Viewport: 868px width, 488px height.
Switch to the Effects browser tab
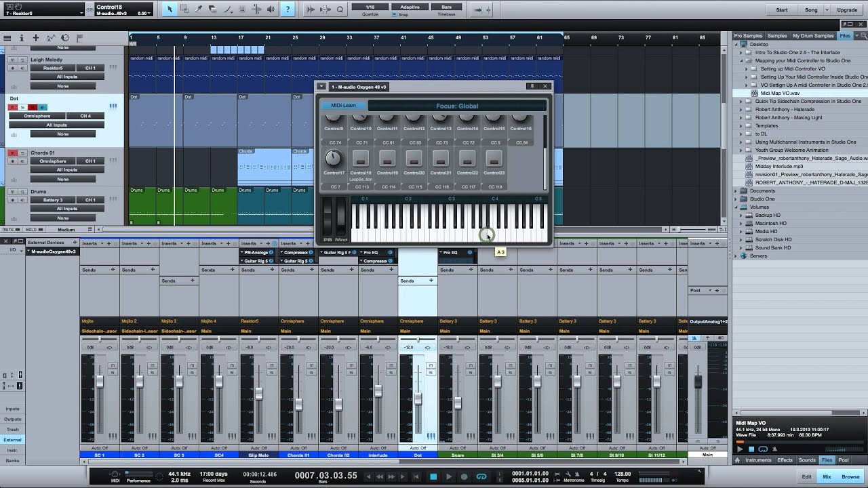click(785, 460)
